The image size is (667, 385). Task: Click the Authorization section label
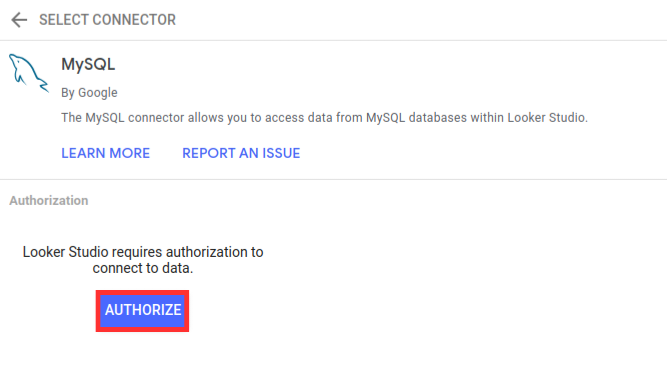tap(49, 200)
